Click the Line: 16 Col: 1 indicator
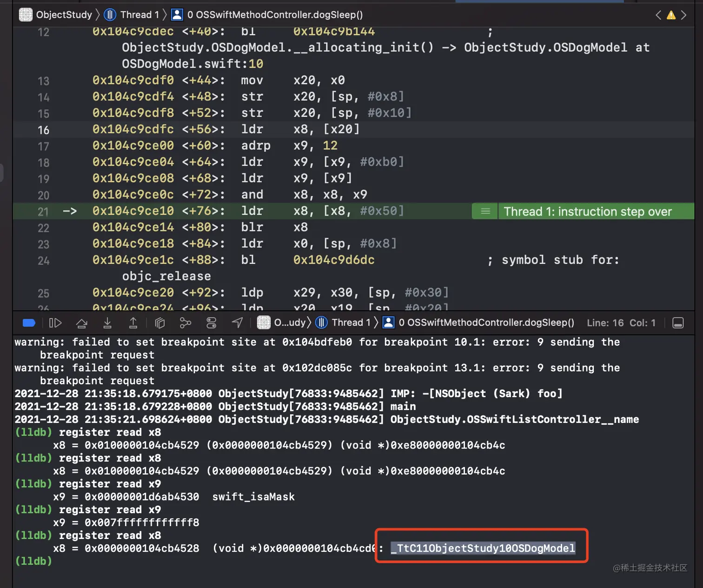Screen dimensions: 703x588 [621, 323]
